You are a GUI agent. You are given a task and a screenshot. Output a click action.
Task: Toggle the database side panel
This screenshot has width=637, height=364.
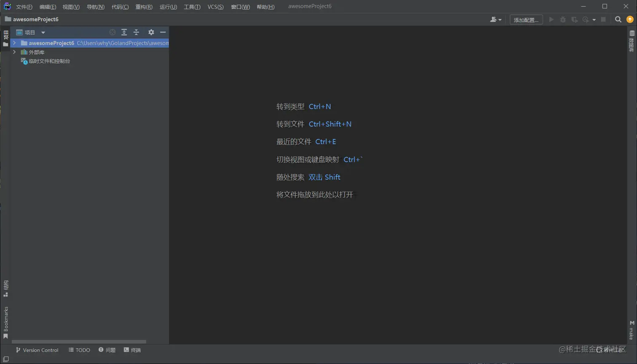pyautogui.click(x=632, y=41)
